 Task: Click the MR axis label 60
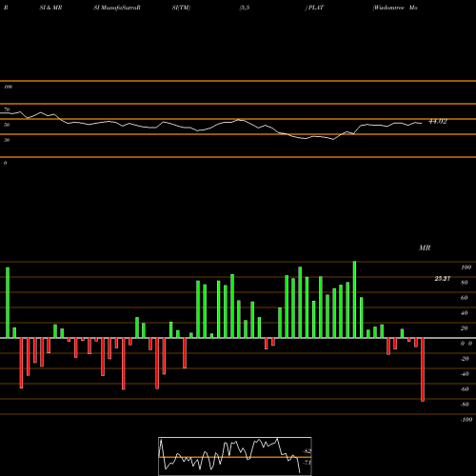(464, 298)
